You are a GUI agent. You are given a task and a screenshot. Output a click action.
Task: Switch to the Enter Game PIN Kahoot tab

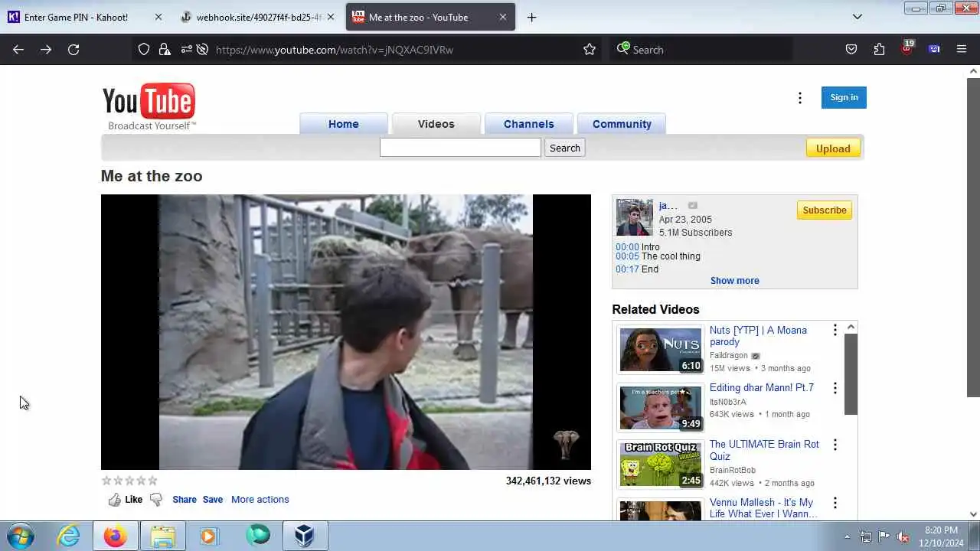[x=77, y=17]
